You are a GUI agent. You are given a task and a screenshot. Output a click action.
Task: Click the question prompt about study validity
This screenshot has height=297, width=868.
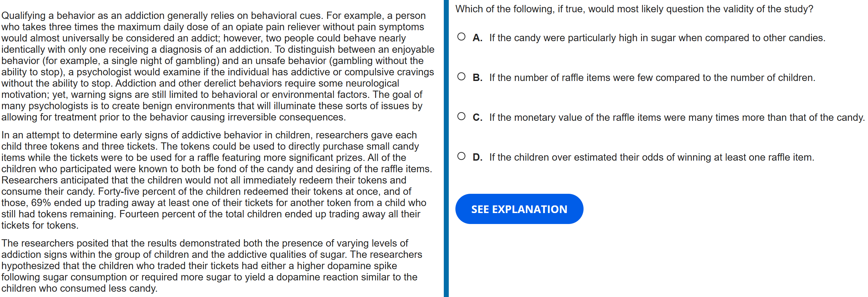[634, 9]
